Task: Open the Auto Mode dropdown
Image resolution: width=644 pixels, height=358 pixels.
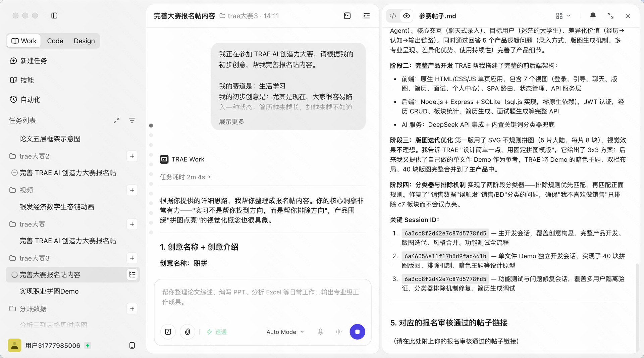Action: pyautogui.click(x=285, y=332)
